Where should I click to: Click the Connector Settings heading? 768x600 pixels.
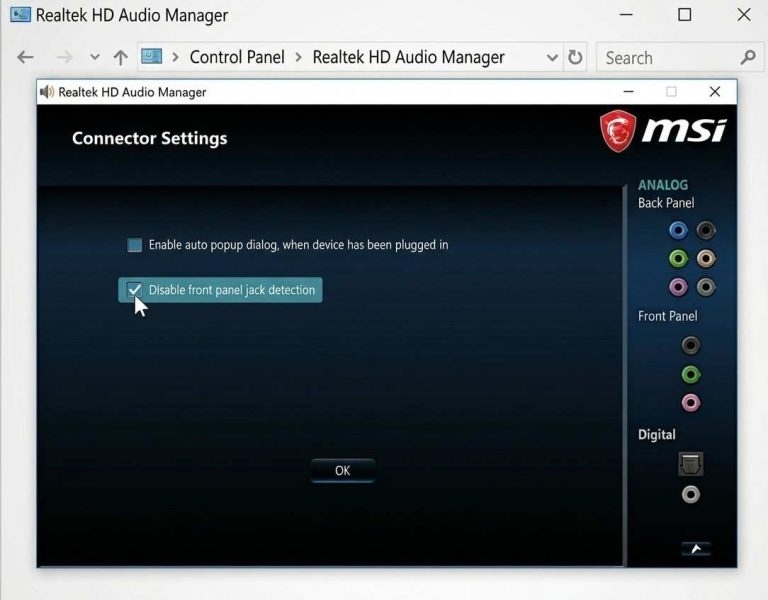click(150, 138)
